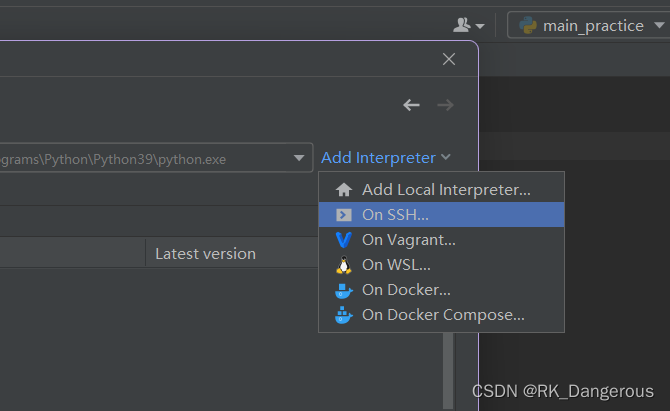Click the python.exe interpreter path field

pyautogui.click(x=156, y=158)
